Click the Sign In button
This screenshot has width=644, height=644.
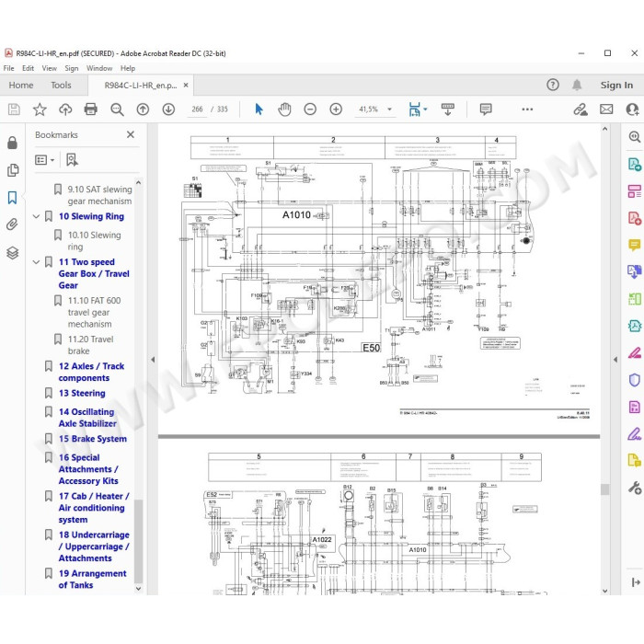pyautogui.click(x=616, y=85)
